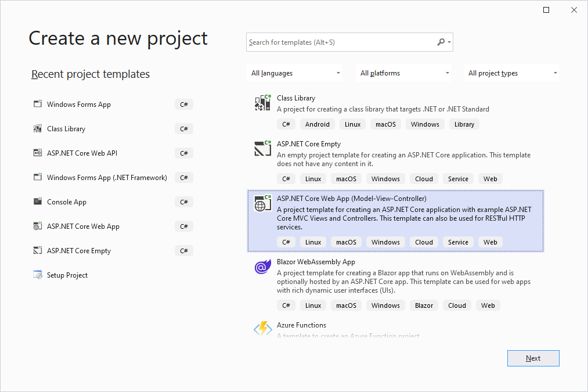Click the Cloud tag under the MVC template
The height and width of the screenshot is (392, 588).
[424, 242]
